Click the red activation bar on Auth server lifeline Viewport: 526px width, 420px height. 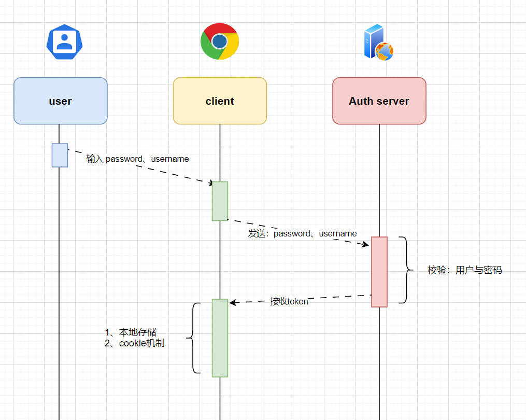point(379,272)
